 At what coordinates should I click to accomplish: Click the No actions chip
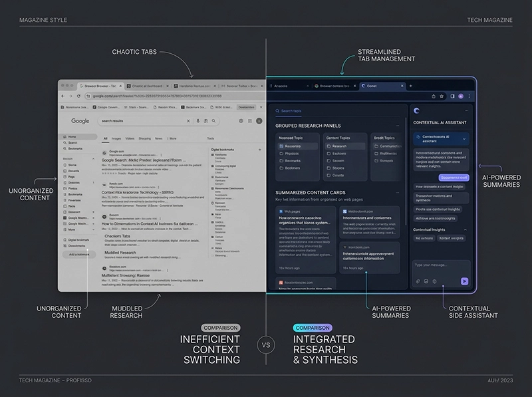point(424,238)
